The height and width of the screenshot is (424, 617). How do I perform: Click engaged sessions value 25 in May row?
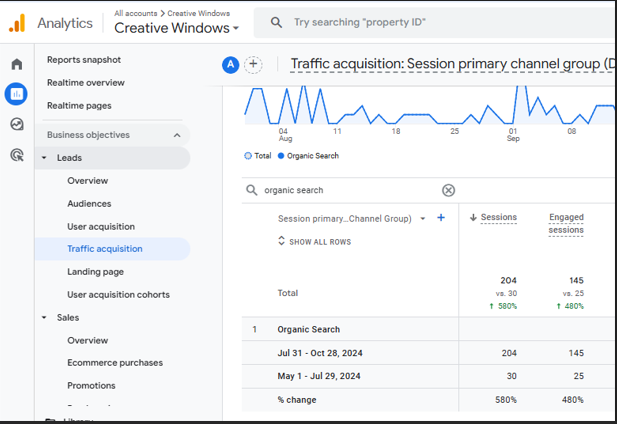point(578,376)
